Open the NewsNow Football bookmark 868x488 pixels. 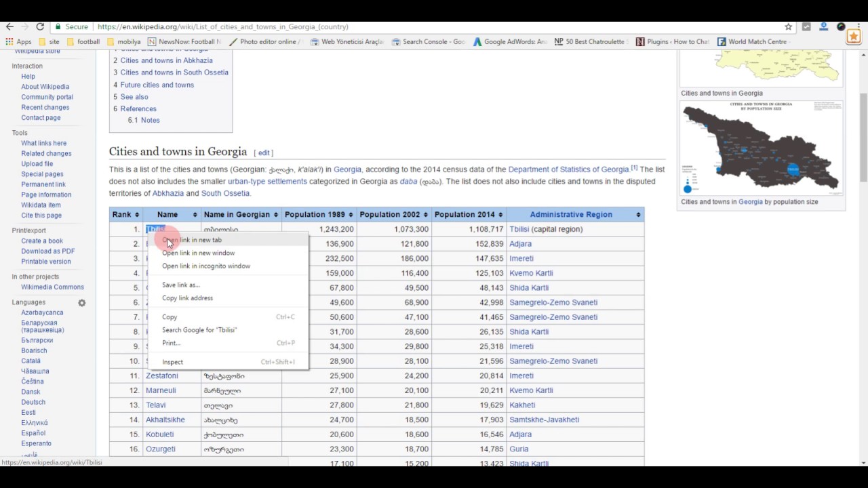(x=184, y=42)
